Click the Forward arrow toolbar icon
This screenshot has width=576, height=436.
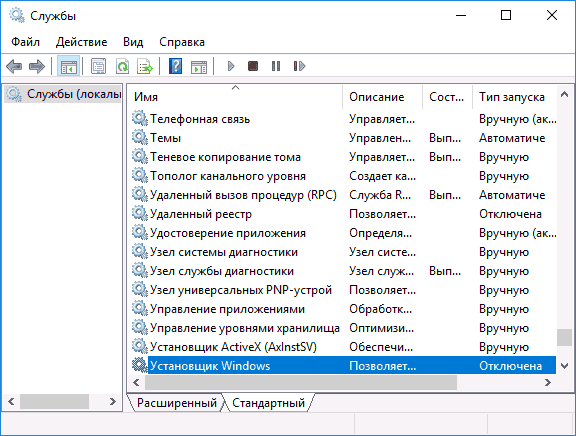(x=37, y=66)
